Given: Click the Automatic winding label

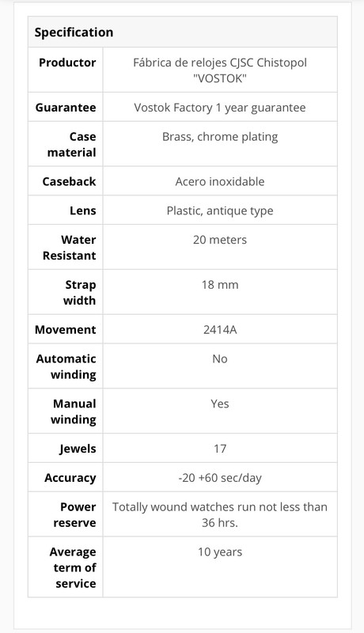Looking at the screenshot, I should pos(66,366).
